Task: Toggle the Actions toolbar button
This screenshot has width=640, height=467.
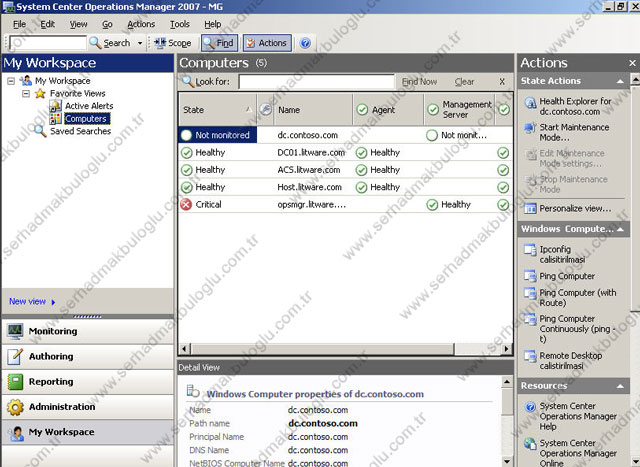Action: (x=267, y=43)
